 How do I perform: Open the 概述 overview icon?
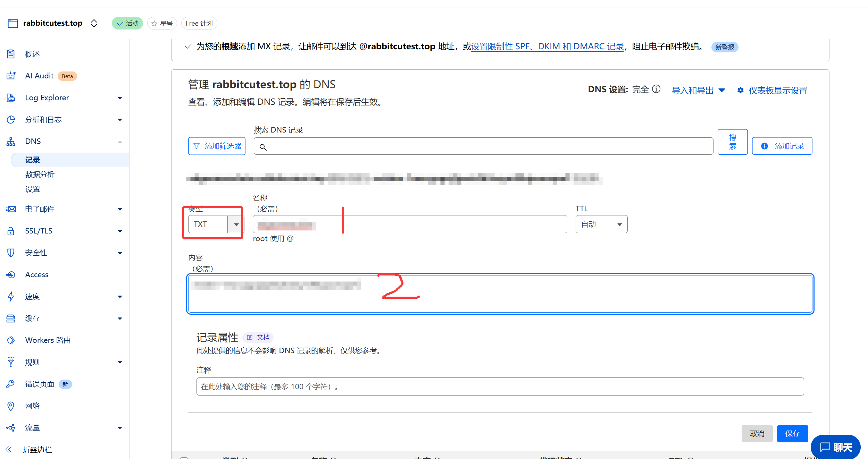click(11, 54)
